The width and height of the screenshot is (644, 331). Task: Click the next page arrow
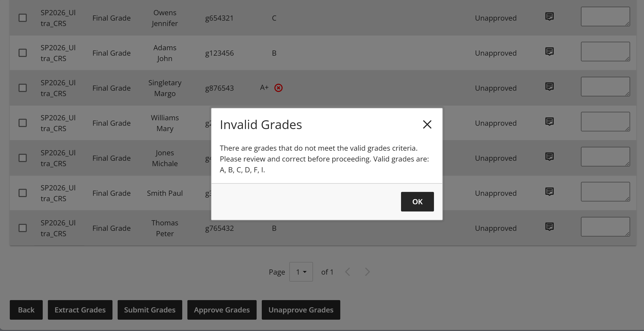click(x=367, y=271)
